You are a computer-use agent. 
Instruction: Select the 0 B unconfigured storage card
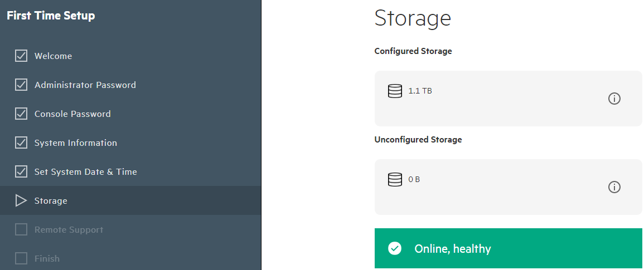(509, 187)
